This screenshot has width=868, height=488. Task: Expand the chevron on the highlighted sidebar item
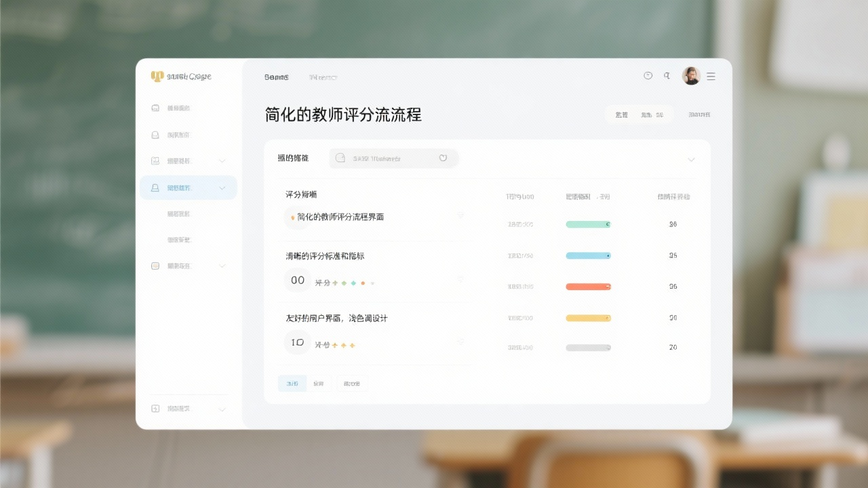pos(222,188)
